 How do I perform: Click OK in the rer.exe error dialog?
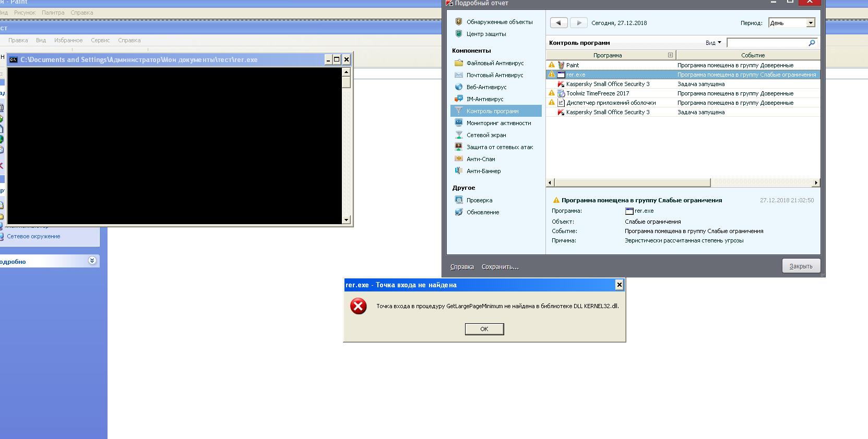484,329
